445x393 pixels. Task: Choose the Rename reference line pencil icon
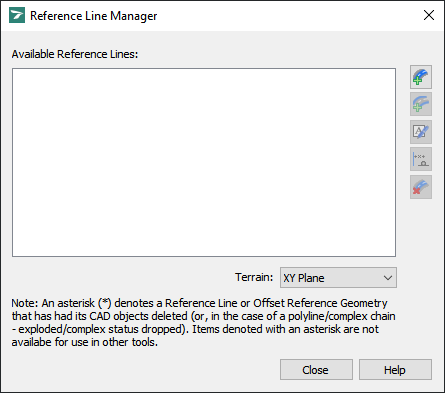pos(421,132)
